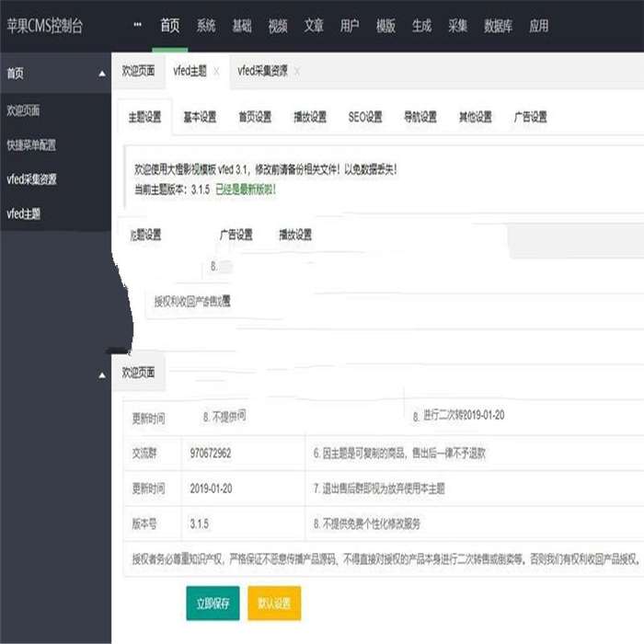Click rule 6 about 售出后一律不予退款
The width and height of the screenshot is (644, 644).
pyautogui.click(x=399, y=454)
